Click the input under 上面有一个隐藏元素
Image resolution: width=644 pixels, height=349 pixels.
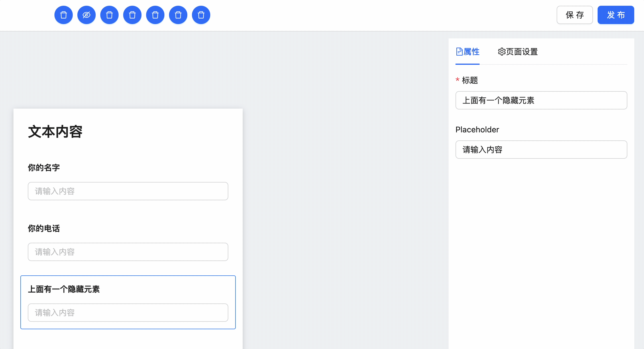[x=128, y=313]
